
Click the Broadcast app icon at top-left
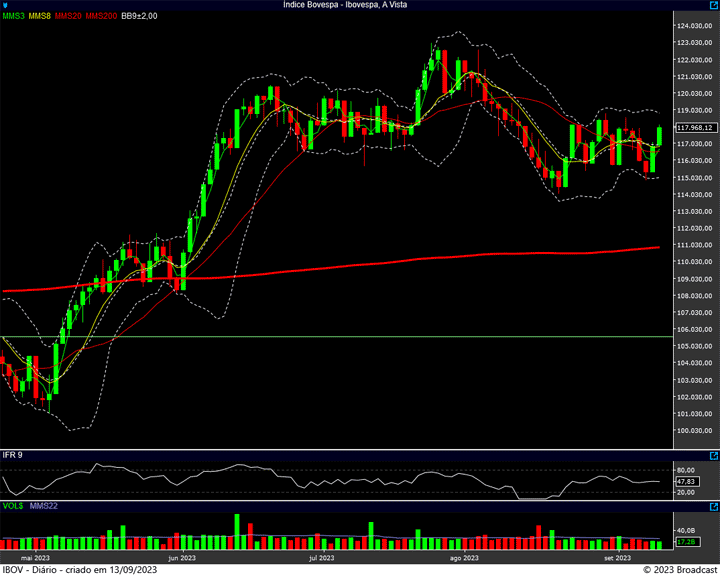6,5
